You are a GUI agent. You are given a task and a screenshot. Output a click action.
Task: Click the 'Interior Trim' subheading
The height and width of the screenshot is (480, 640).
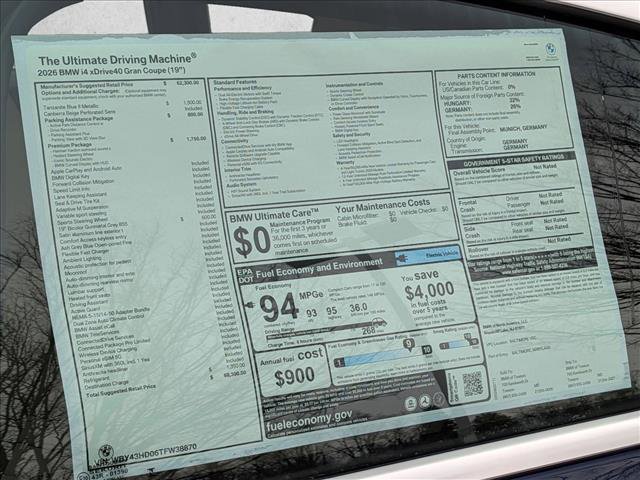[x=238, y=169]
